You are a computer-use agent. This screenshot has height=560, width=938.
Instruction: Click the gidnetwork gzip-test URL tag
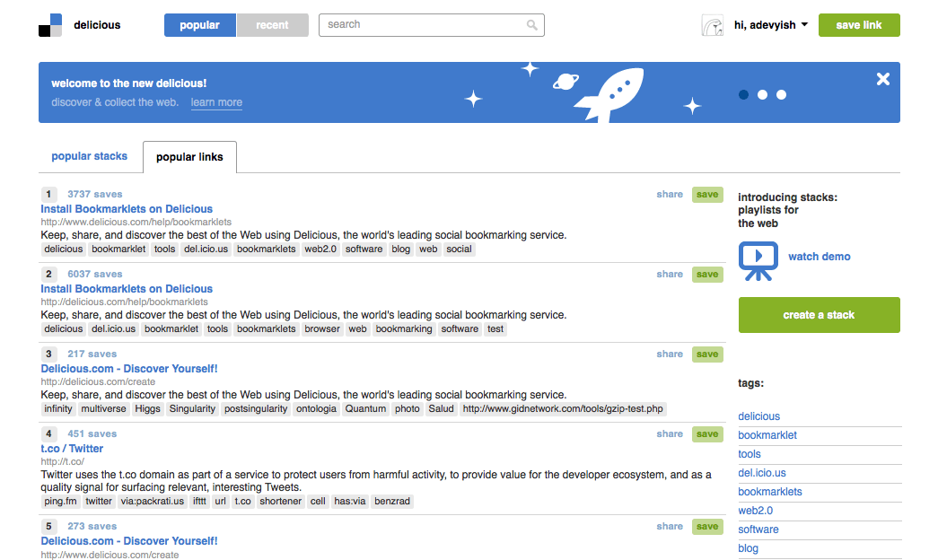pos(563,408)
